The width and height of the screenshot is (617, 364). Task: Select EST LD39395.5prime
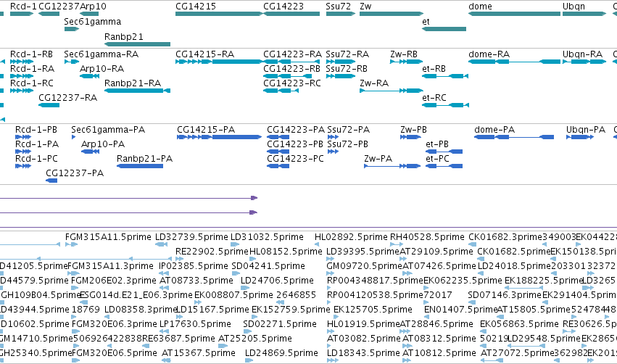363,251
